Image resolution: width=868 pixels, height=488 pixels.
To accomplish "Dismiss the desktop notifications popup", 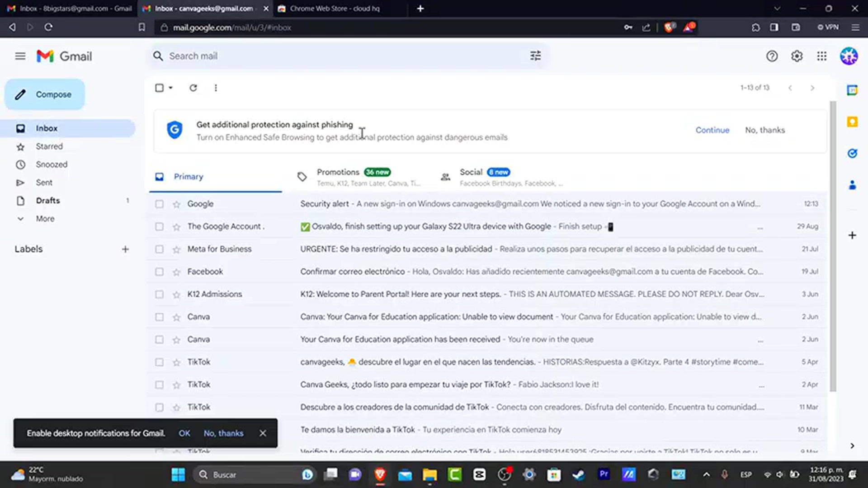I will pos(263,433).
